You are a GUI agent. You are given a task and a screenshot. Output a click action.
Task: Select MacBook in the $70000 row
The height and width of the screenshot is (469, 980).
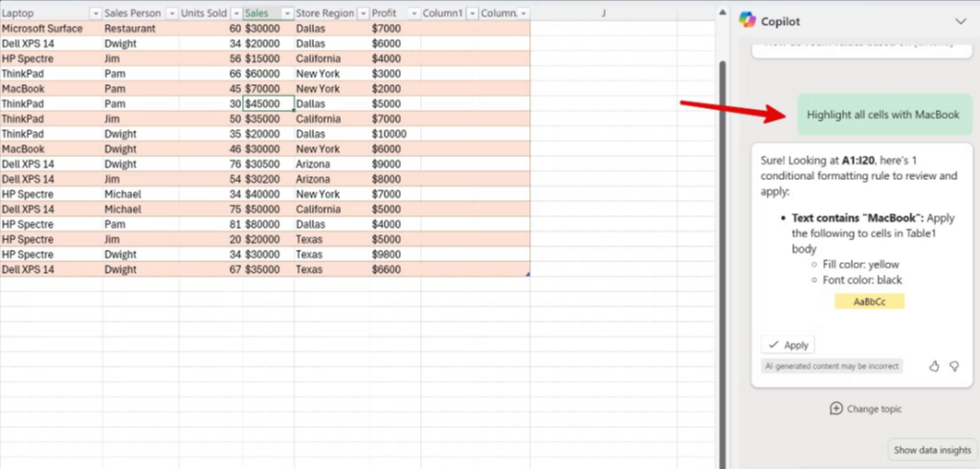(x=52, y=89)
